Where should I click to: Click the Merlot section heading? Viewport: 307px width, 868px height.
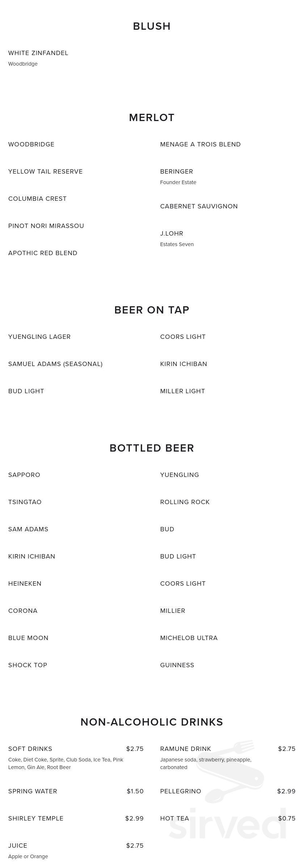coord(152,118)
